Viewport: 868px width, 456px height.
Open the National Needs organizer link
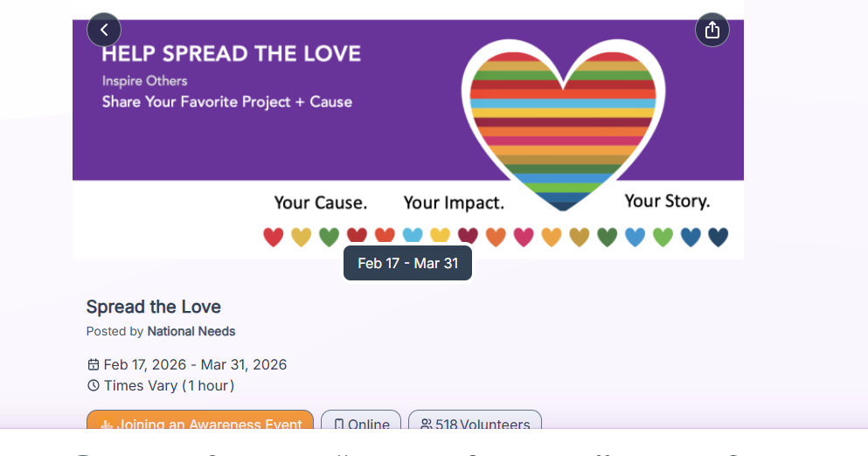click(x=191, y=332)
